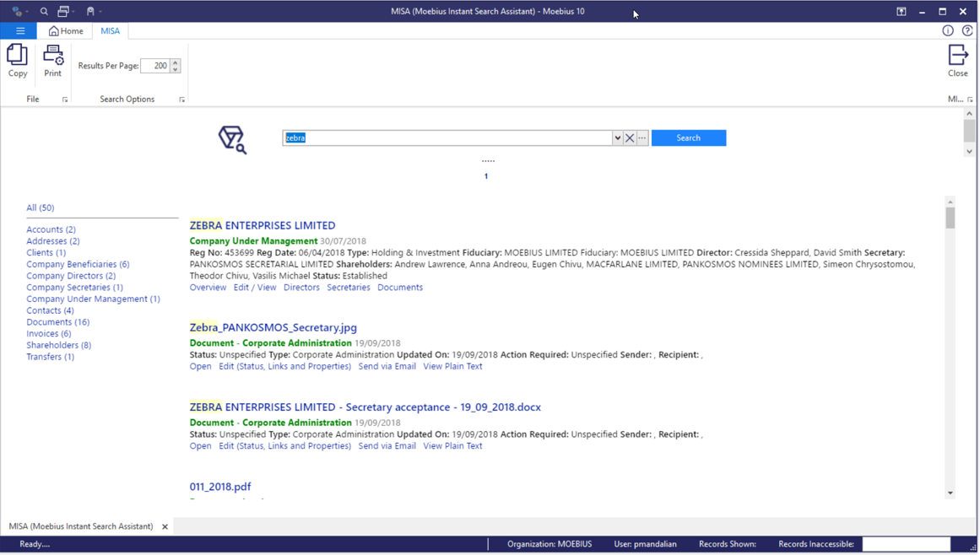Open the Documents (16) filter link
The width and height of the screenshot is (980, 555).
click(57, 321)
